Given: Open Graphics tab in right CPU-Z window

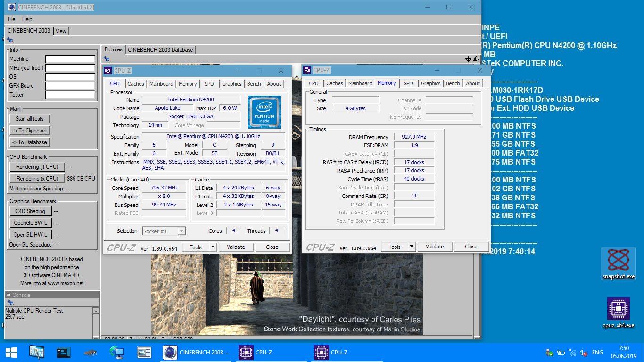Looking at the screenshot, I should [431, 83].
